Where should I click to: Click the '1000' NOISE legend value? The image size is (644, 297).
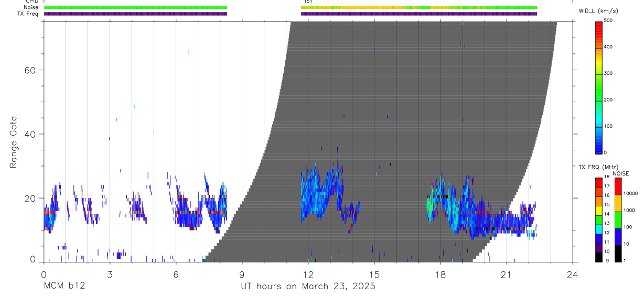(x=629, y=210)
